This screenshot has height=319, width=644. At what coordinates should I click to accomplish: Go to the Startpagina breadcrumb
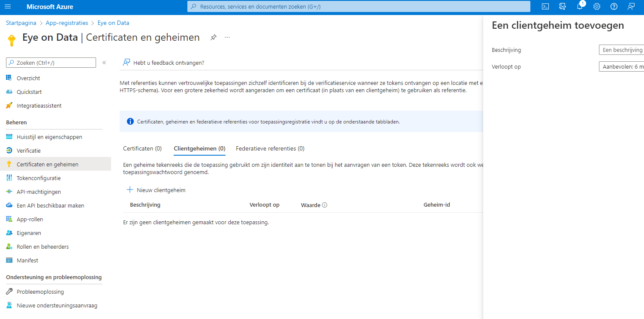point(21,23)
